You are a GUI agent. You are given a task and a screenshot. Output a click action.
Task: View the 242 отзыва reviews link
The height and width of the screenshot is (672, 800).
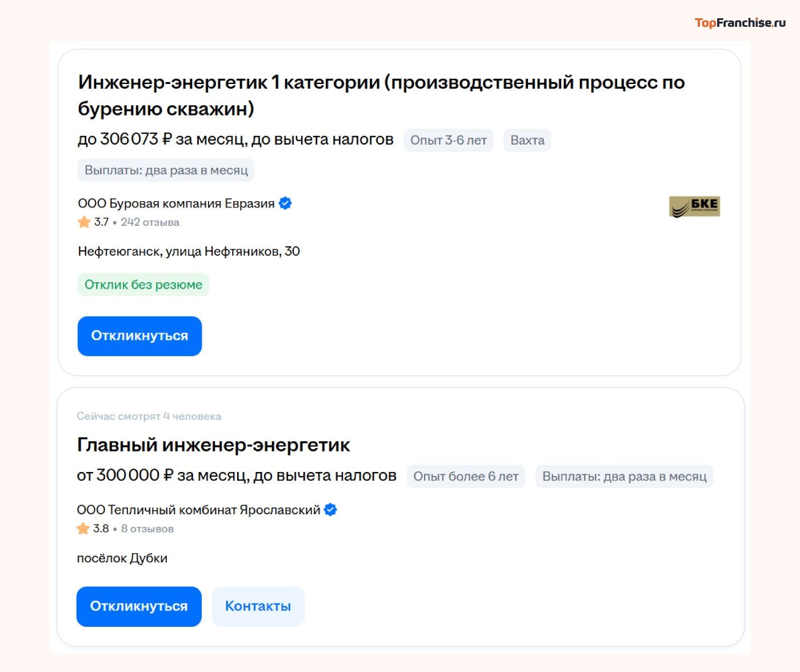[x=150, y=222]
